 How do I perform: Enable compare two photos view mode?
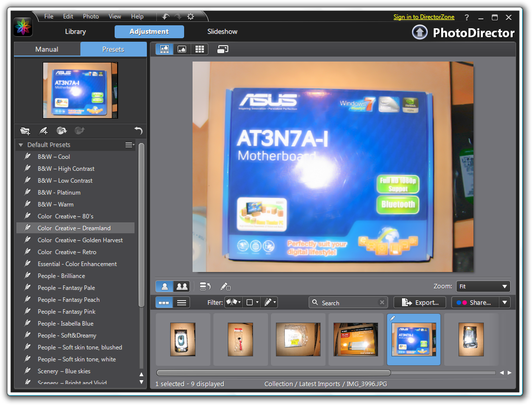click(x=182, y=286)
